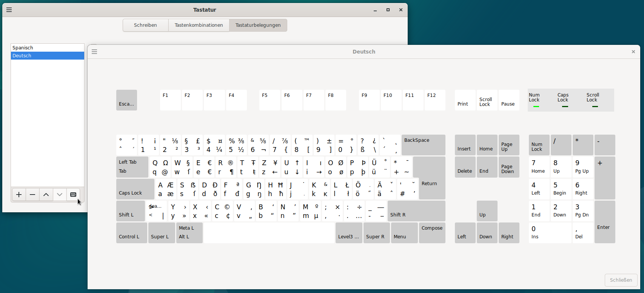The width and height of the screenshot is (644, 293).
Task: Click the F1 key in preview
Action: click(170, 100)
